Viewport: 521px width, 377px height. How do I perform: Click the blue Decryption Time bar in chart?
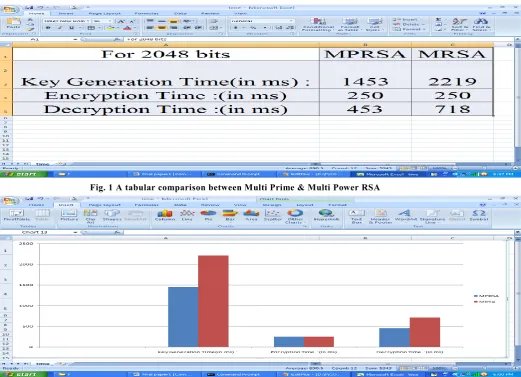[394, 337]
